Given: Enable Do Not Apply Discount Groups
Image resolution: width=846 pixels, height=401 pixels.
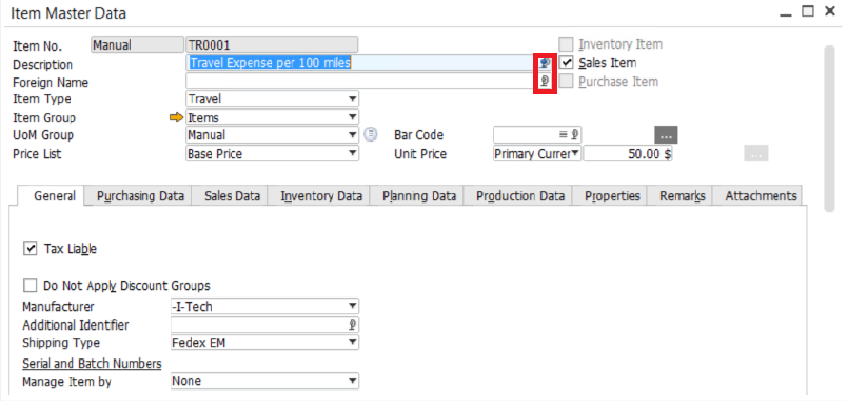Looking at the screenshot, I should point(30,286).
